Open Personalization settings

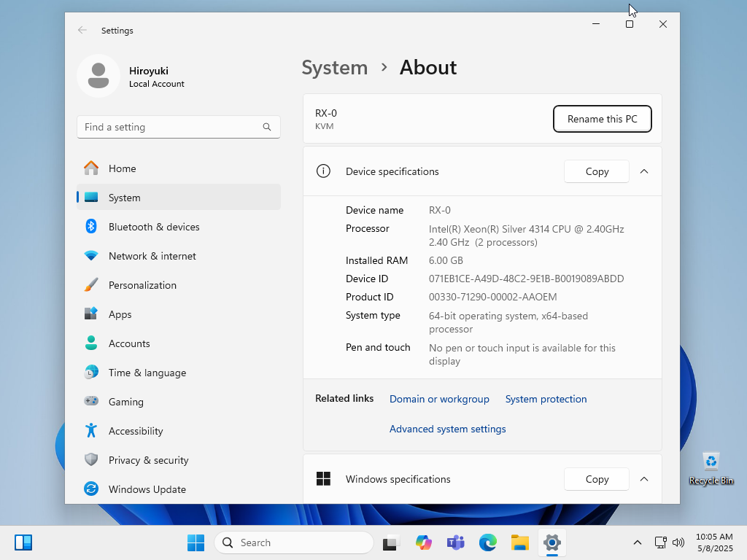click(179, 285)
